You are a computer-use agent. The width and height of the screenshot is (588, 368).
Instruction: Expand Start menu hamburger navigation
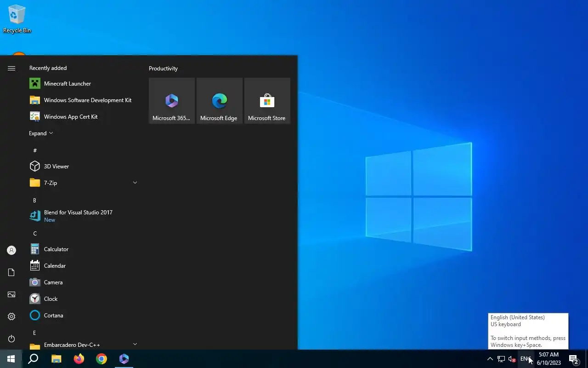11,68
